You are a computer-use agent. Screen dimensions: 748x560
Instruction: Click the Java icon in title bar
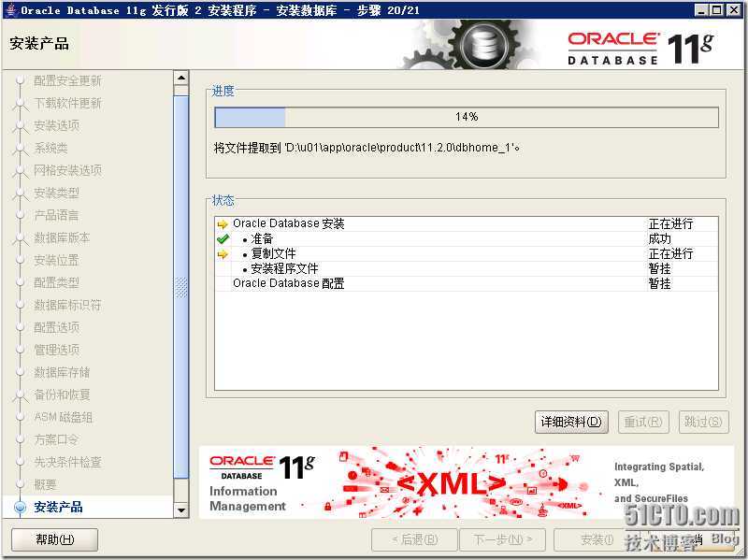[x=11, y=10]
